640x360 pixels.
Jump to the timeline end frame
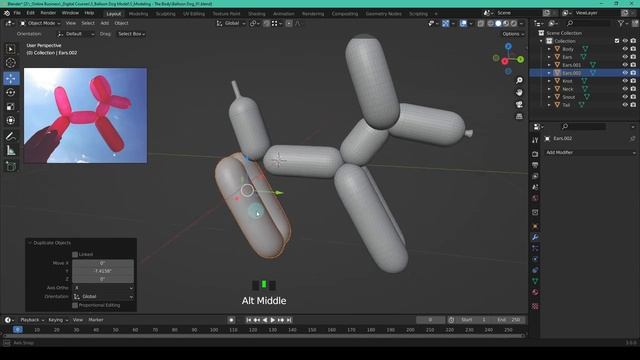click(x=289, y=320)
